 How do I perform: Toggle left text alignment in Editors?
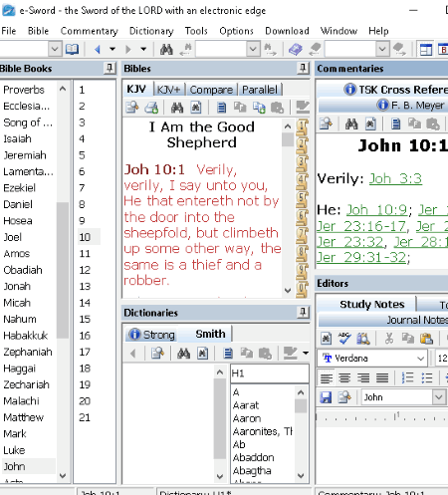point(327,377)
